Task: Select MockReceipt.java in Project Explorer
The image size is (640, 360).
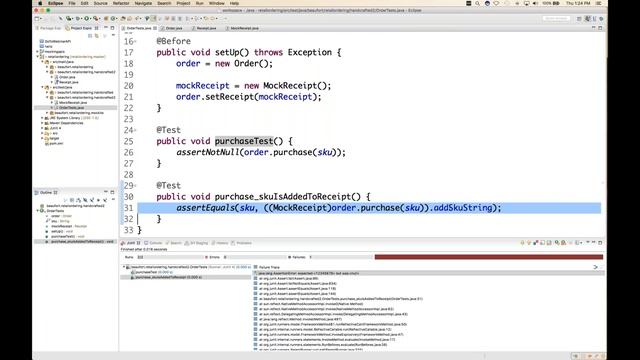Action: coord(72,102)
